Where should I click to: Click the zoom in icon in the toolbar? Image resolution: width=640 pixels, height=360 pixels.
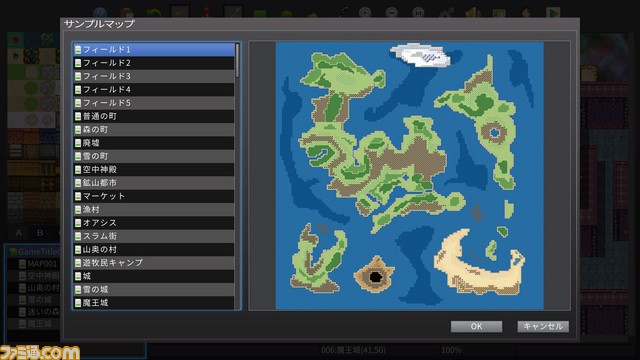364,13
